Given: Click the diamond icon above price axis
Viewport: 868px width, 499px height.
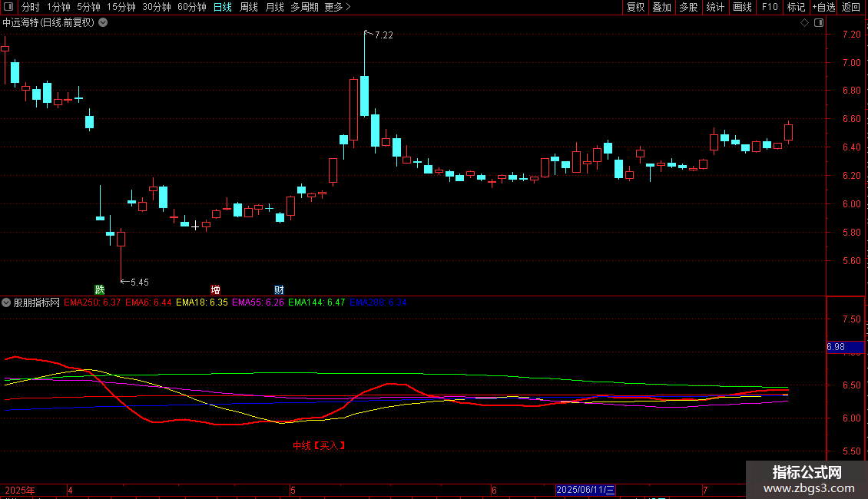Looking at the screenshot, I should [804, 23].
